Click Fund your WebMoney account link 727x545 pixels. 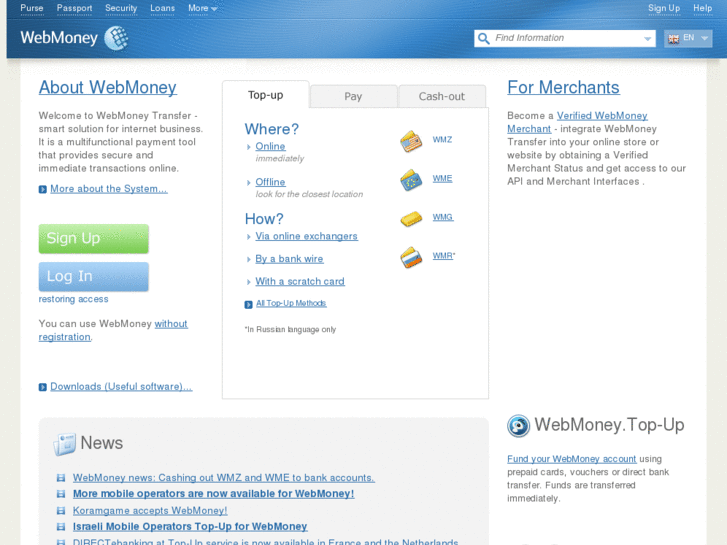pos(572,459)
